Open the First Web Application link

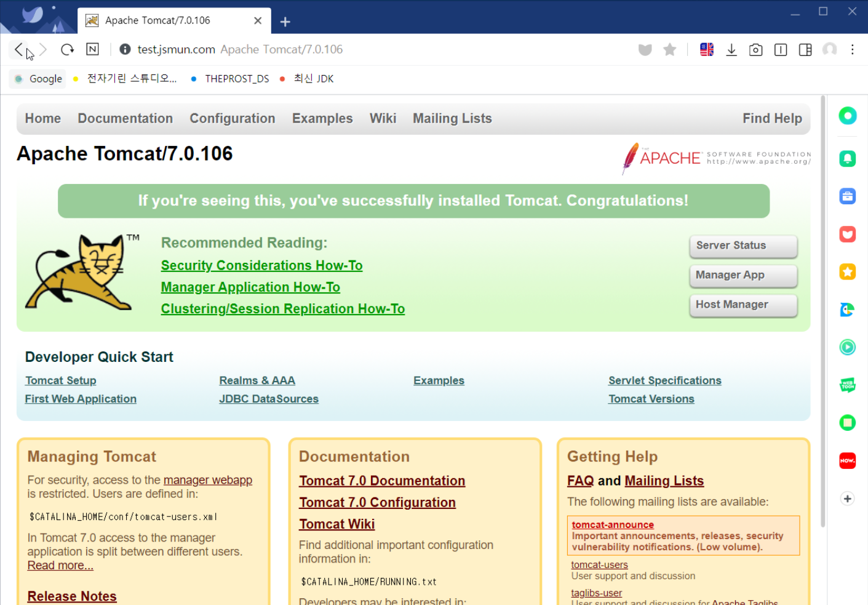pyautogui.click(x=81, y=399)
